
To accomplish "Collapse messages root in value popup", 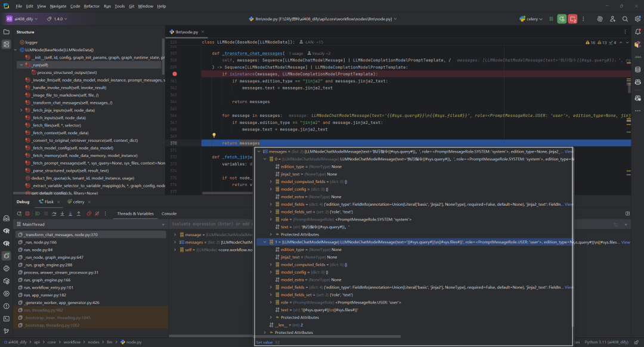I will (x=259, y=151).
